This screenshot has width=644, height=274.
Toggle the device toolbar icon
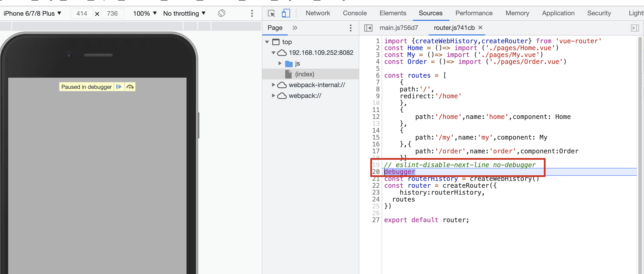pyautogui.click(x=286, y=13)
